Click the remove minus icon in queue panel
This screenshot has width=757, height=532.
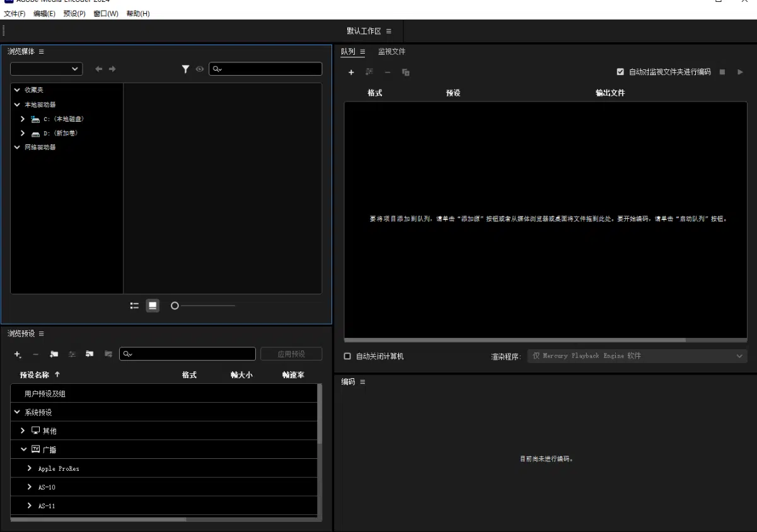388,72
